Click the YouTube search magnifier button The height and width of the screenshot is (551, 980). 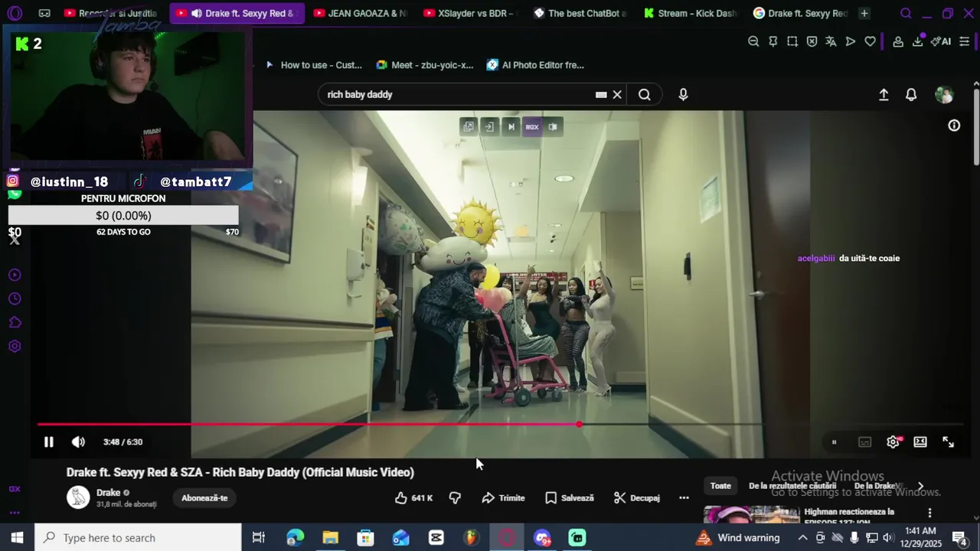pyautogui.click(x=645, y=94)
